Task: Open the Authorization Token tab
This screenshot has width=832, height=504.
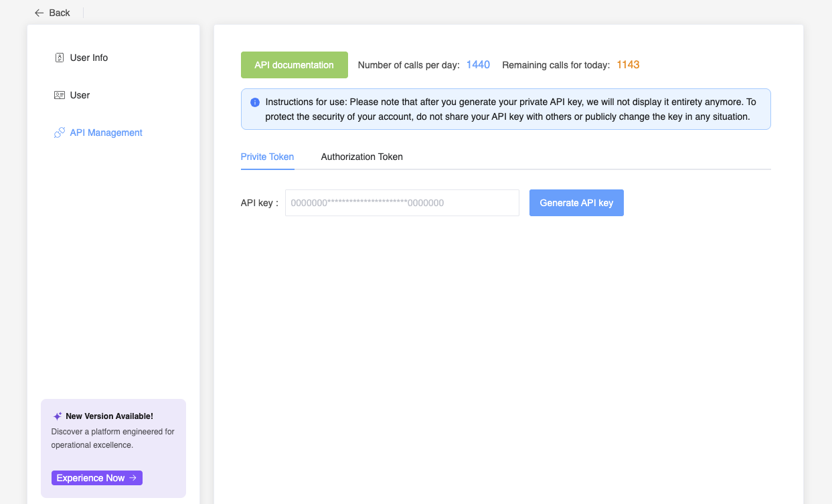Action: coord(361,157)
